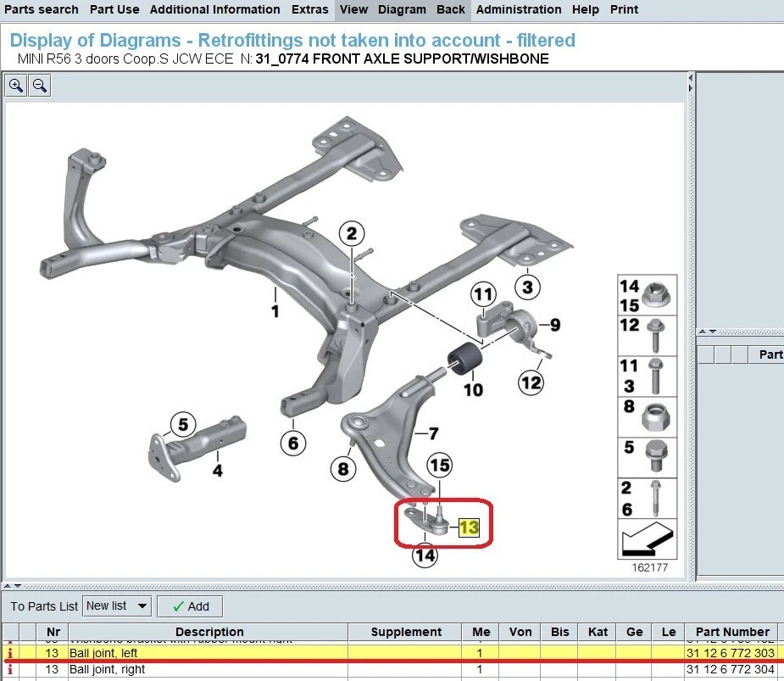The width and height of the screenshot is (784, 681).
Task: Open info icon beside Ball joint, right row
Action: [8, 669]
